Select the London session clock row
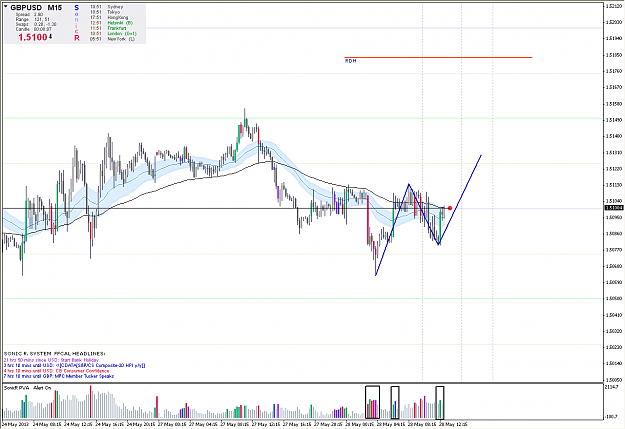Viewport: 625px width, 429px height. click(x=114, y=33)
